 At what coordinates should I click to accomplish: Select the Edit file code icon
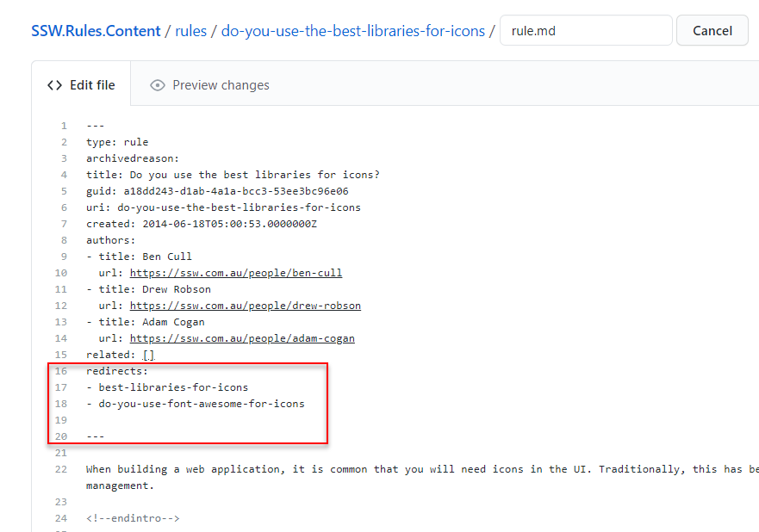tap(54, 84)
